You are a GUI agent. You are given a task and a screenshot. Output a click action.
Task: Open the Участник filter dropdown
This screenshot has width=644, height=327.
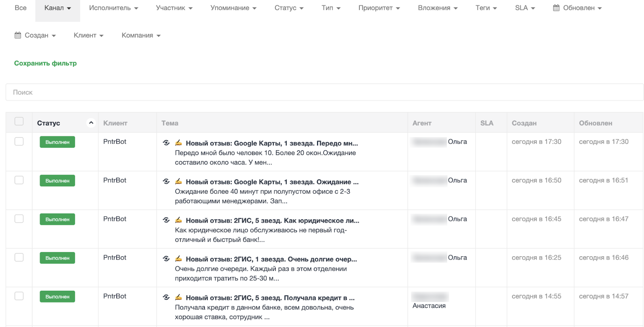coord(174,8)
